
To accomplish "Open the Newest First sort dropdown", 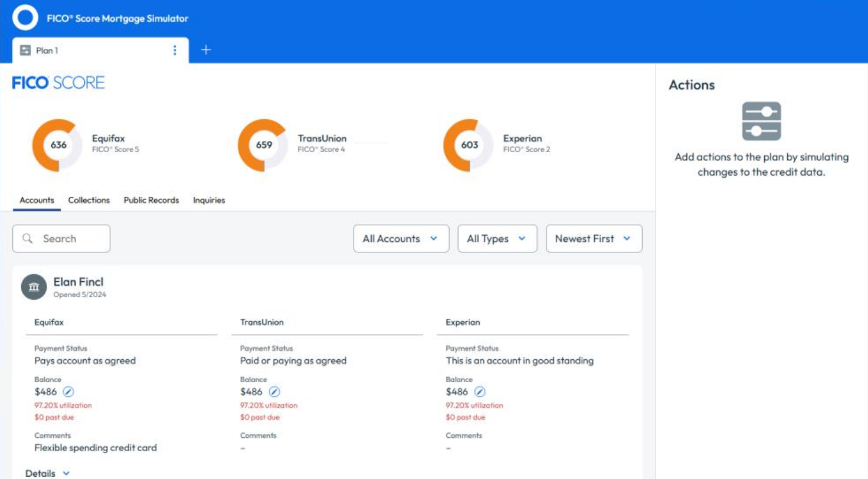I will point(594,239).
